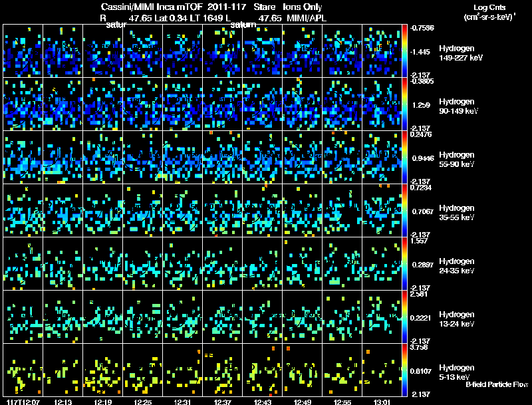The image size is (532, 405).
Task: Click the Hydrogen 55-90 keV color bar
Action: click(404, 158)
